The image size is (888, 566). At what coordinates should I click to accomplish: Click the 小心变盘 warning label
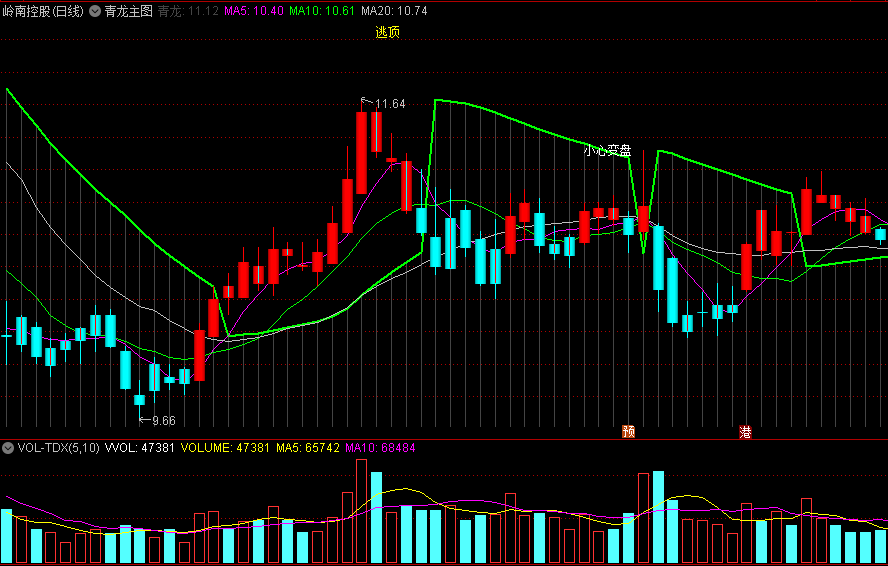pyautogui.click(x=608, y=150)
